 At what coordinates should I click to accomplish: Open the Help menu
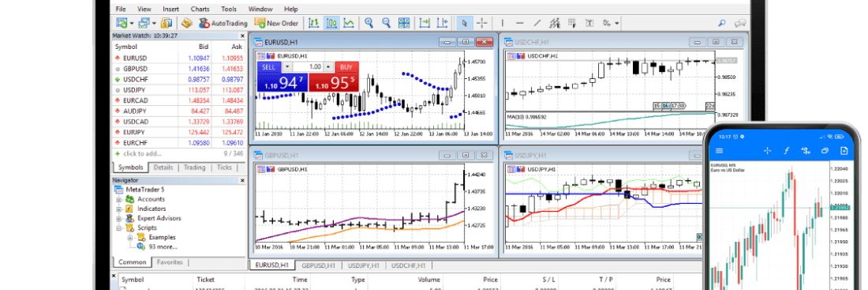[290, 9]
